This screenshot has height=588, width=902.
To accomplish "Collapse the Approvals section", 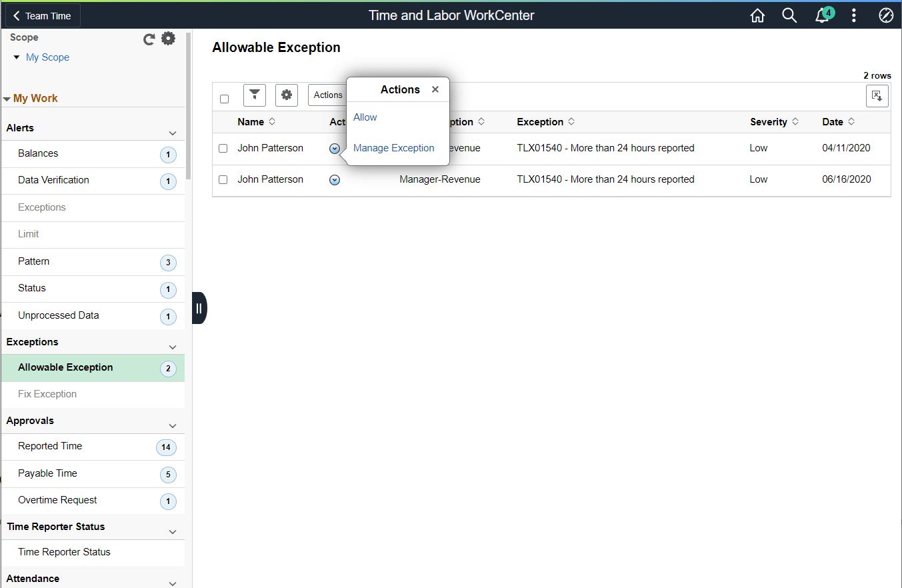I will [173, 425].
